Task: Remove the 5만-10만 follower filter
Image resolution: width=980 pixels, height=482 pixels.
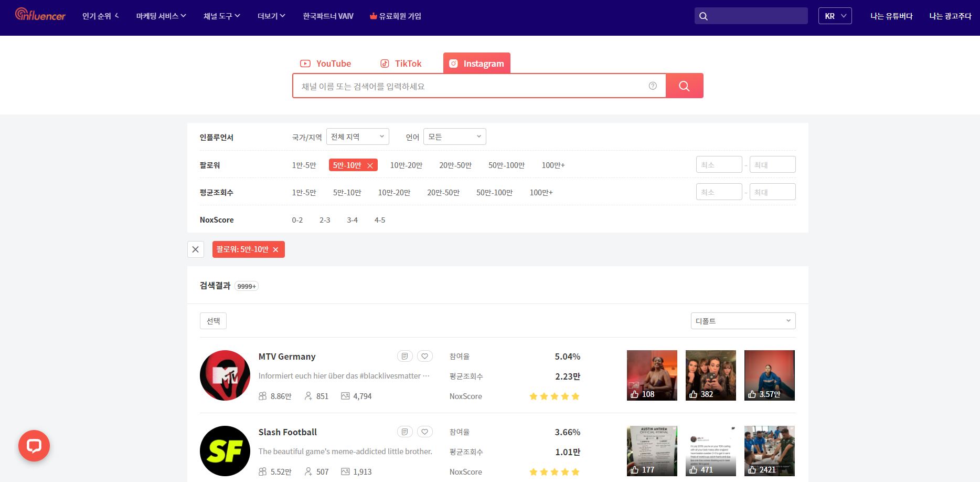Action: coord(370,165)
